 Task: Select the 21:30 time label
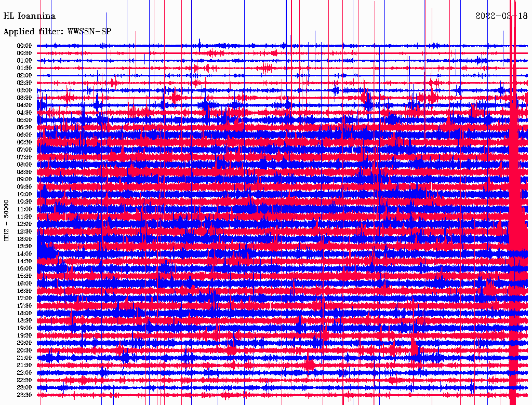tap(24, 365)
